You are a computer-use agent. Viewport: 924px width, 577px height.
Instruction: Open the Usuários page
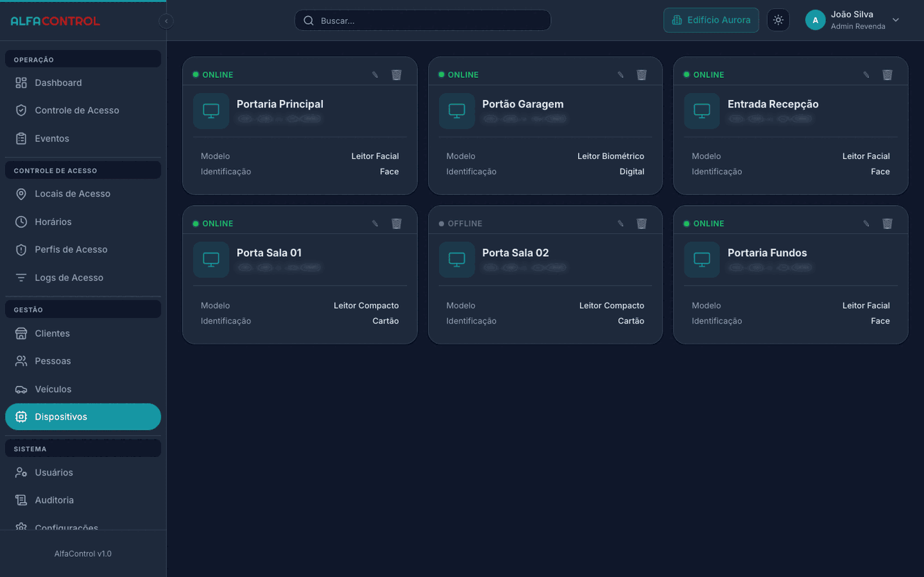click(83, 472)
